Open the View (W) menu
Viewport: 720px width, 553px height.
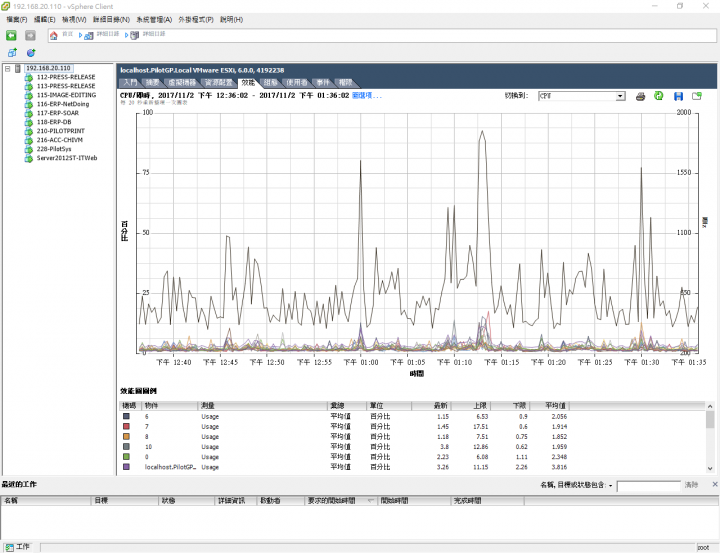(x=74, y=19)
